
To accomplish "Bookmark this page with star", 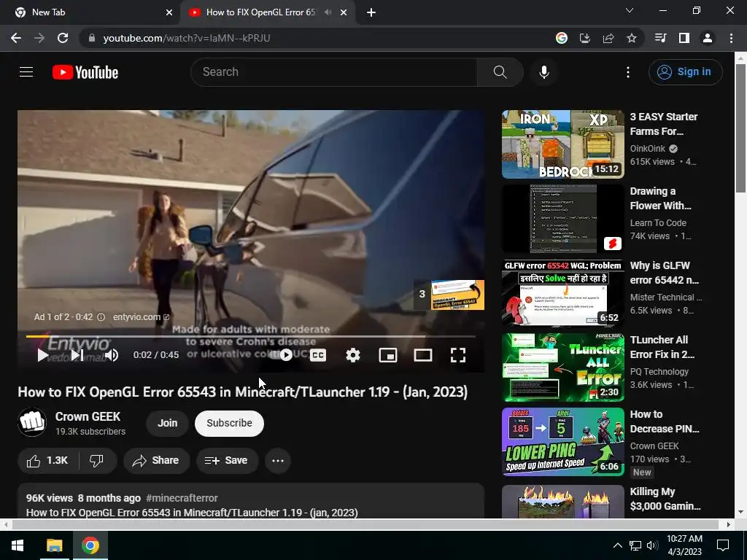I will click(x=632, y=38).
